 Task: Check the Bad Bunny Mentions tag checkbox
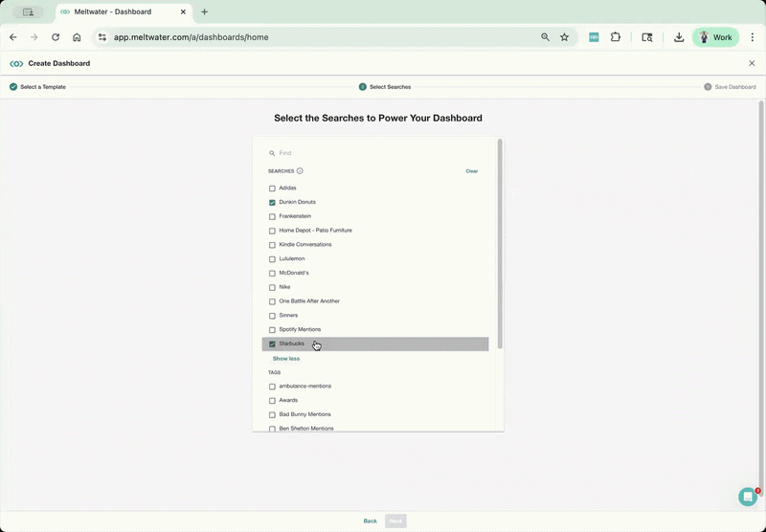tap(272, 415)
